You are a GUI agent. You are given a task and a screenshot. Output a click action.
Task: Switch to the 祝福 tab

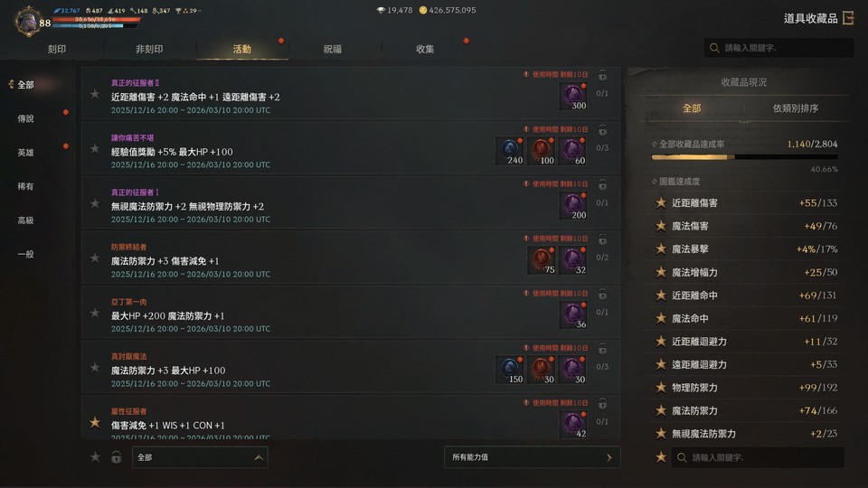point(333,49)
